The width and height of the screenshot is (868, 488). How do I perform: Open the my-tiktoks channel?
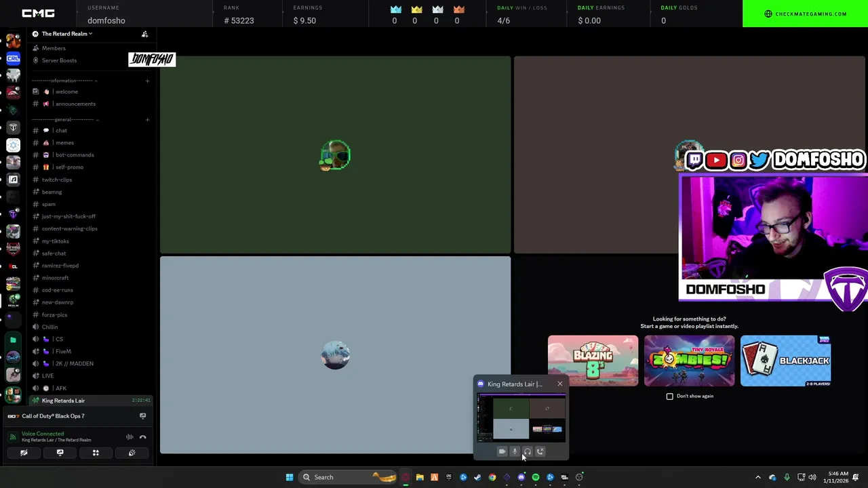tap(55, 241)
